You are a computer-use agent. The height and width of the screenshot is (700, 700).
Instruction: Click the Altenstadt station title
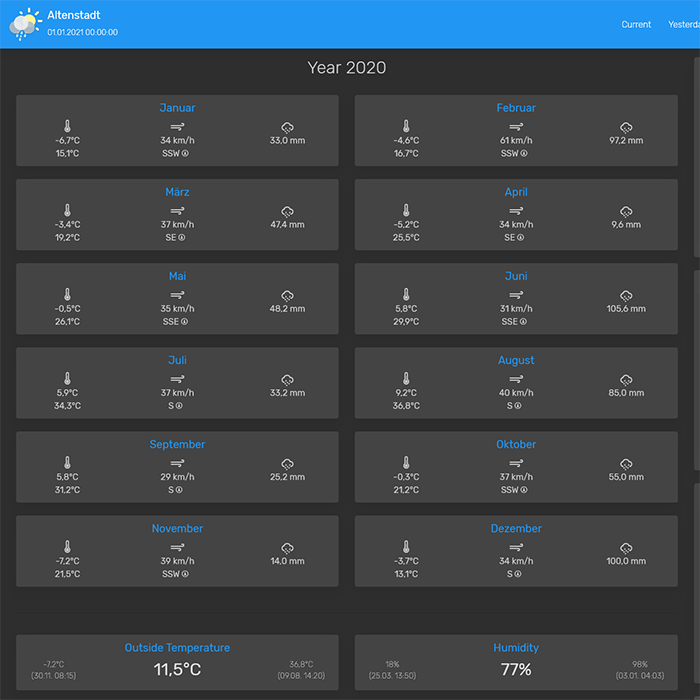[74, 15]
